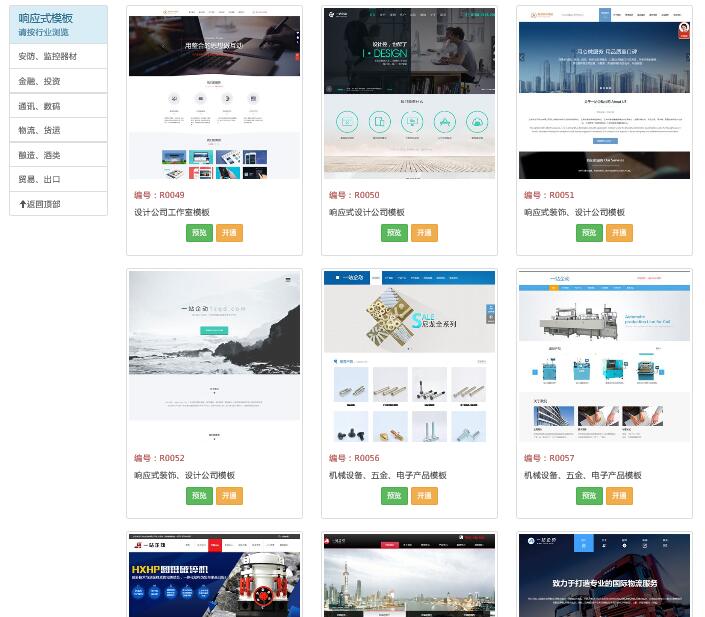Click the 编号：R0056 label
The width and height of the screenshot is (705, 617).
point(354,458)
